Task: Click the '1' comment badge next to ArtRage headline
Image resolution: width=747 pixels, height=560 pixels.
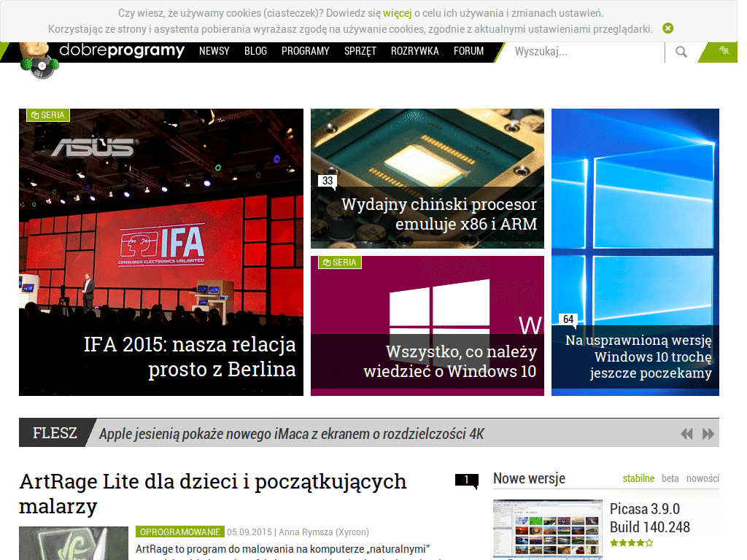Action: coord(466,481)
